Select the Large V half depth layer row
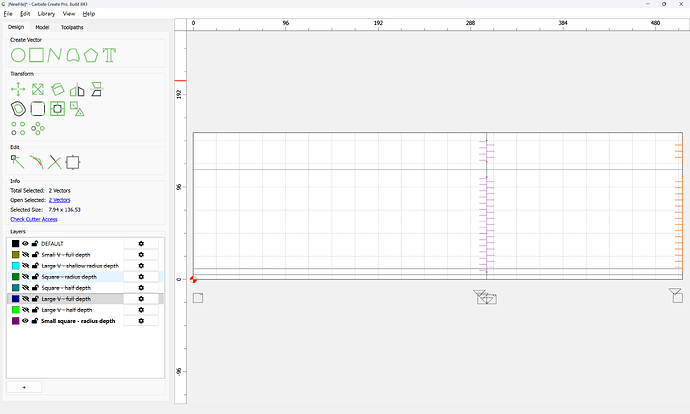Screen dimensions: 690x414 [85, 310]
